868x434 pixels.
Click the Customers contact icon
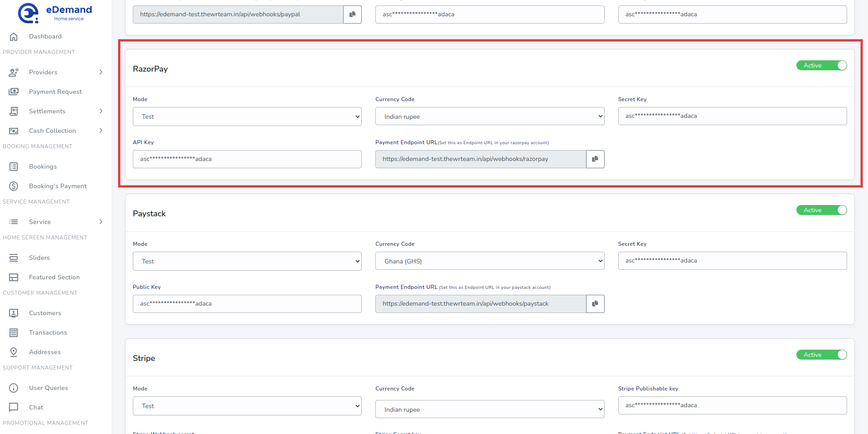coord(14,313)
